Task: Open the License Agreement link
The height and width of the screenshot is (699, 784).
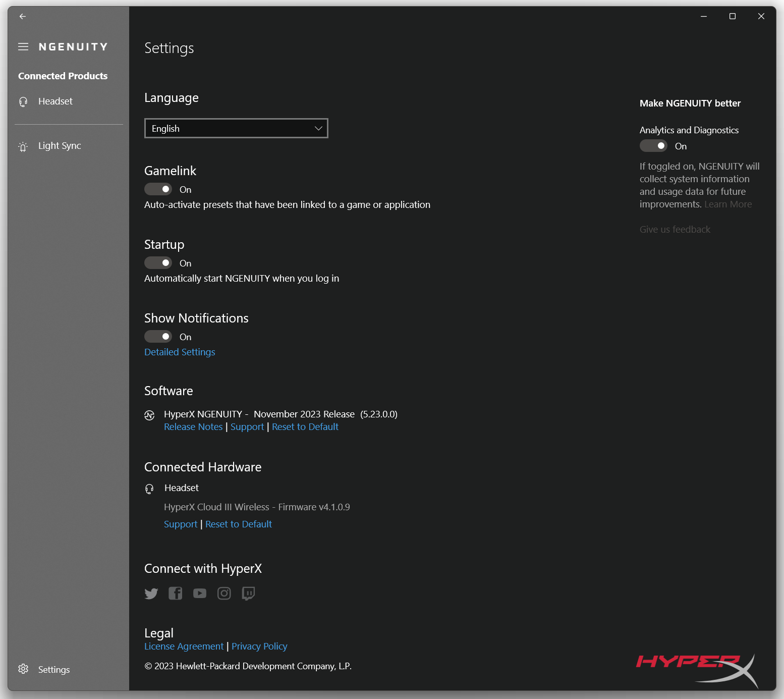Action: pyautogui.click(x=184, y=646)
